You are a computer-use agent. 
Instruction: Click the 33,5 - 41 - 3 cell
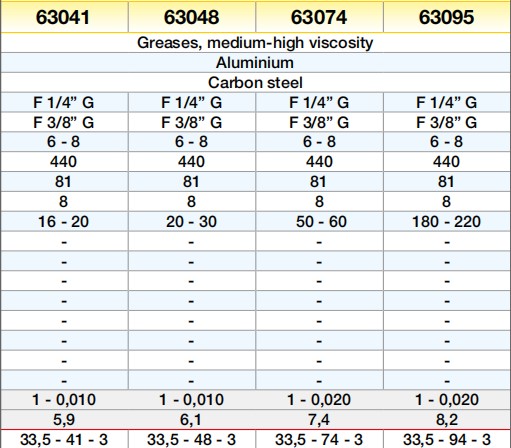tap(64, 439)
